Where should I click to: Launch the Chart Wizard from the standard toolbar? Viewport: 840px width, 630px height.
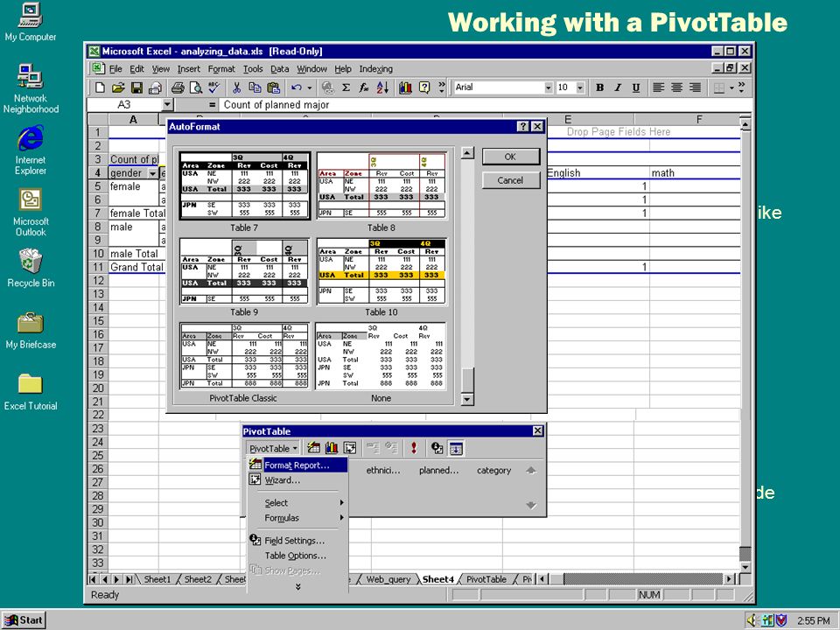point(405,87)
